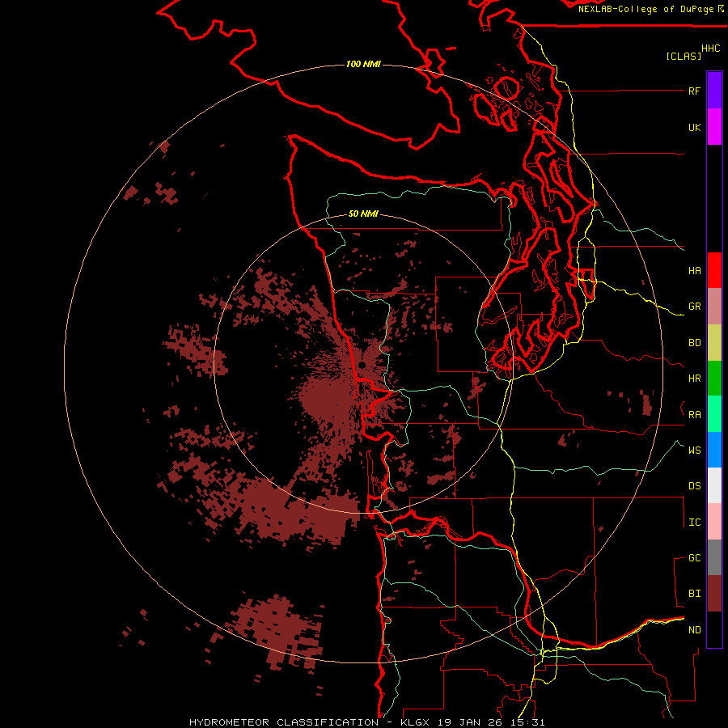Screen dimensions: 728x728
Task: Click the 50 NMI range ring label
Action: click(363, 214)
